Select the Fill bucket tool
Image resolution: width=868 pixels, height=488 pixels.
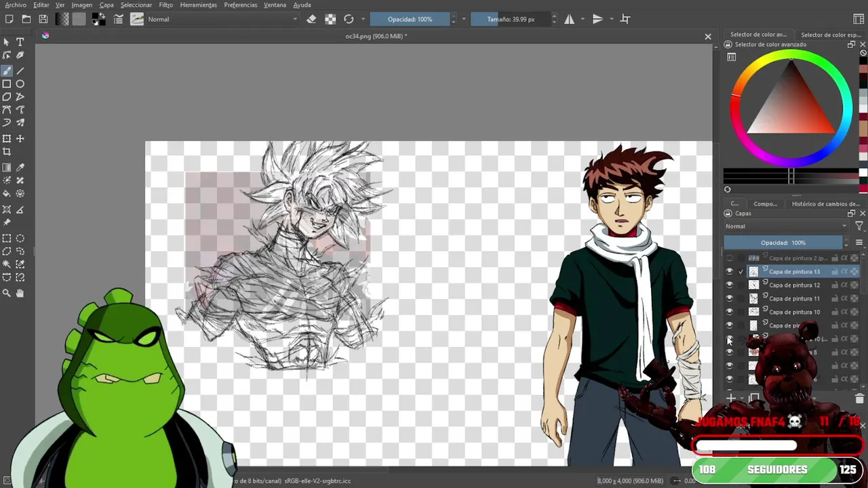pos(7,194)
